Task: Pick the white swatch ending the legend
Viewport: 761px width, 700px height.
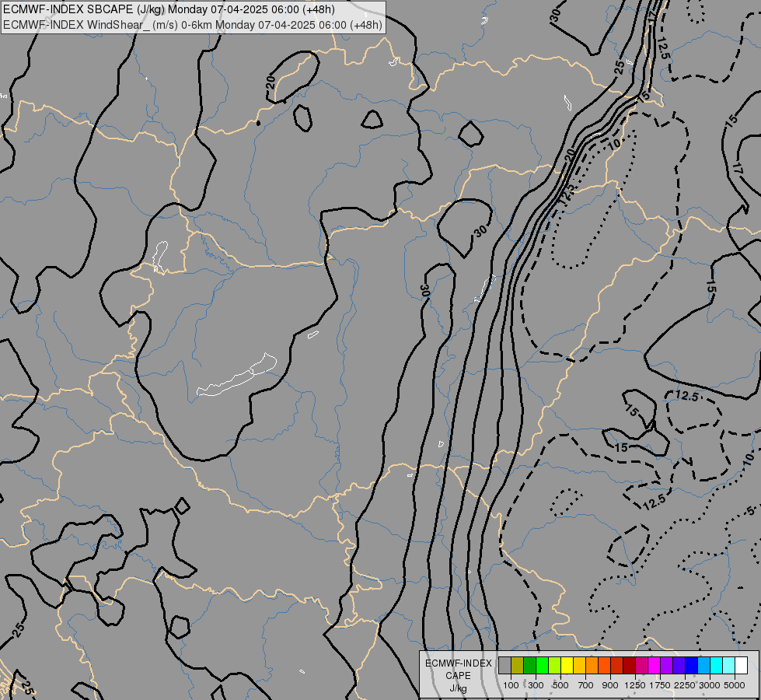Action: [x=741, y=666]
